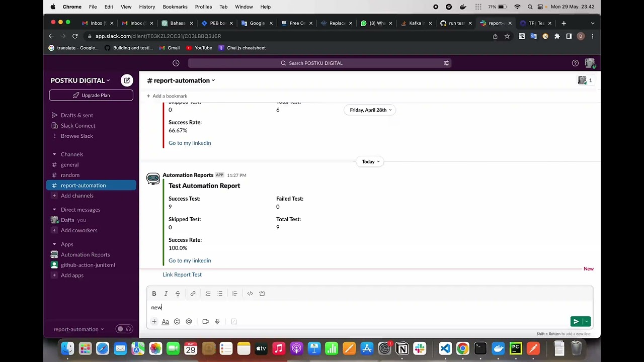Insert a code block in composer
This screenshot has width=644, height=362.
tap(262, 294)
